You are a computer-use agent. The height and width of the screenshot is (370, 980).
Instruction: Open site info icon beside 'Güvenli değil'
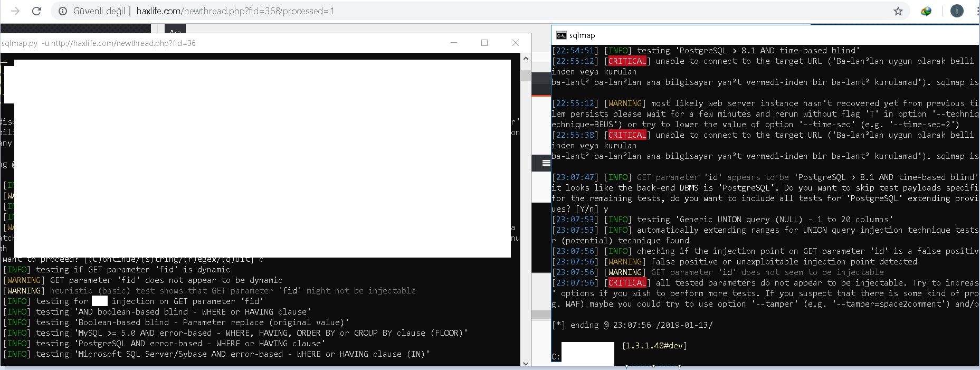[63, 11]
